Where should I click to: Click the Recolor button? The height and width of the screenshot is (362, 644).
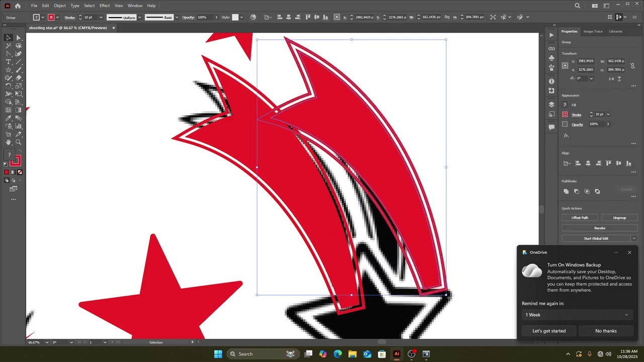tap(599, 228)
